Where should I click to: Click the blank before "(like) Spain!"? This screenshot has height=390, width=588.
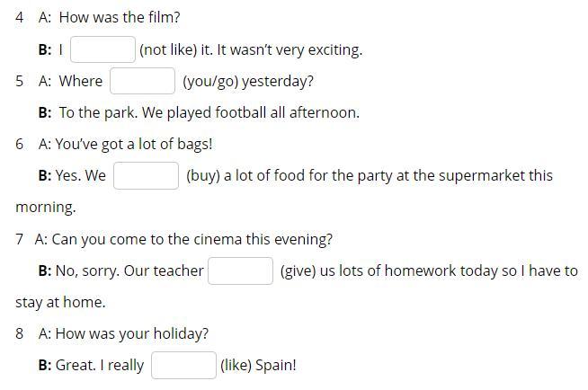[183, 365]
